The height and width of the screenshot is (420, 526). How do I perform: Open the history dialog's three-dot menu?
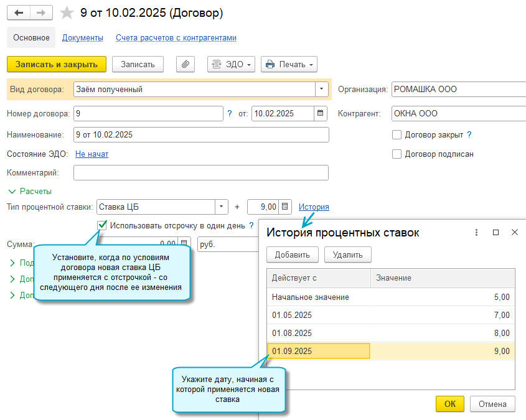(476, 232)
